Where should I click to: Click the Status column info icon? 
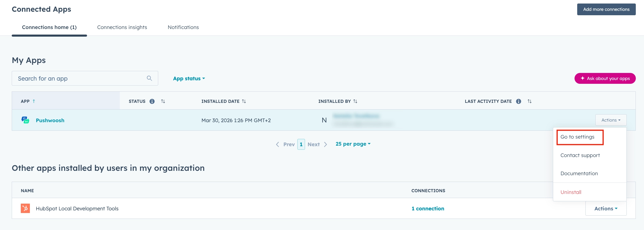tap(152, 101)
